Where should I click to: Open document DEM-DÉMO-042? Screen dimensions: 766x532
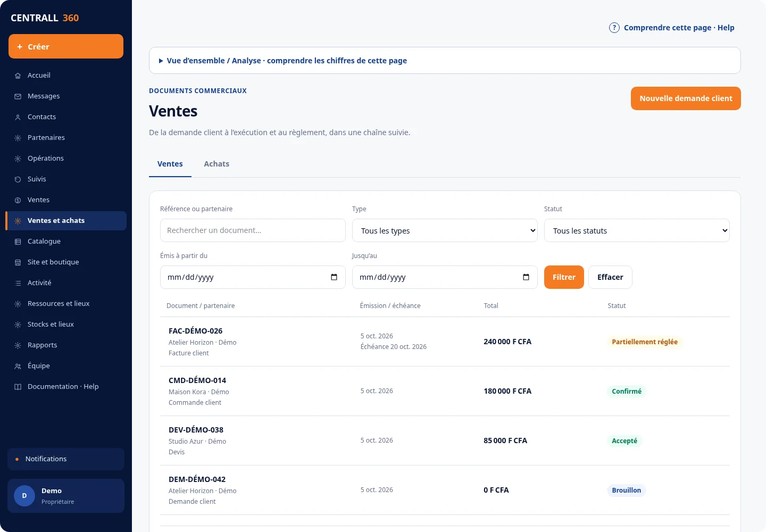(197, 479)
